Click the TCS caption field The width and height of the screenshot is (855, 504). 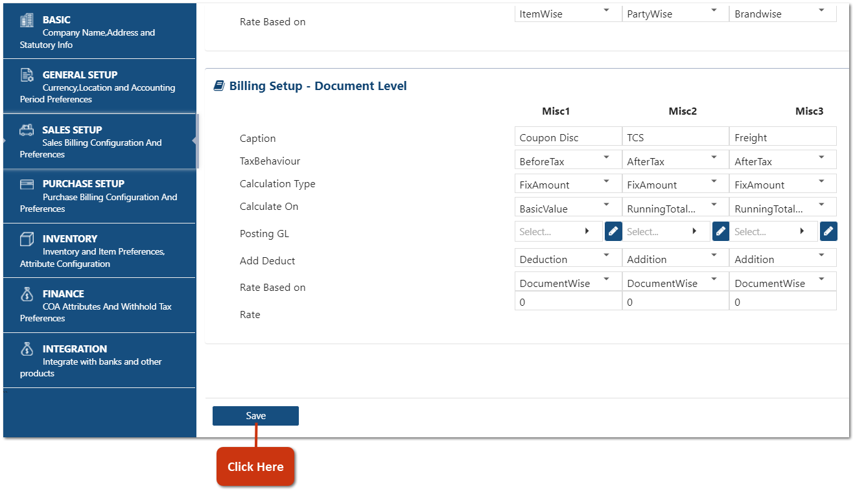[x=675, y=137]
